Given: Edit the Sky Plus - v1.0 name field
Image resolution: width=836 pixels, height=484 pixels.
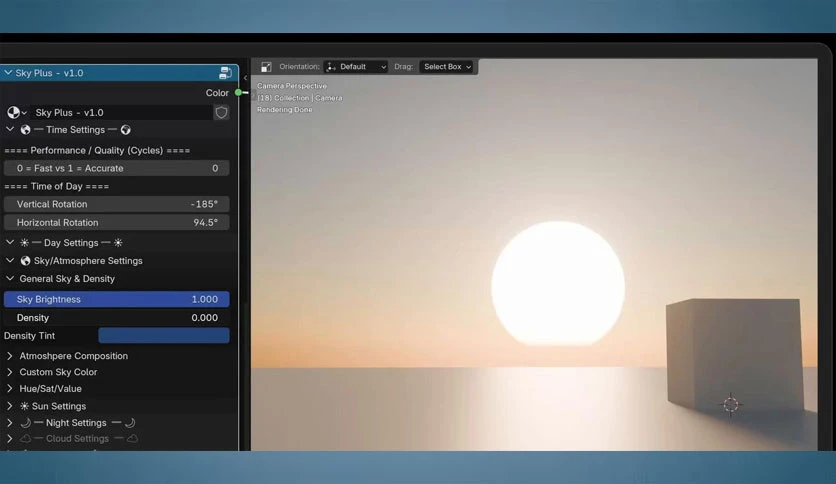Looking at the screenshot, I should [122, 112].
